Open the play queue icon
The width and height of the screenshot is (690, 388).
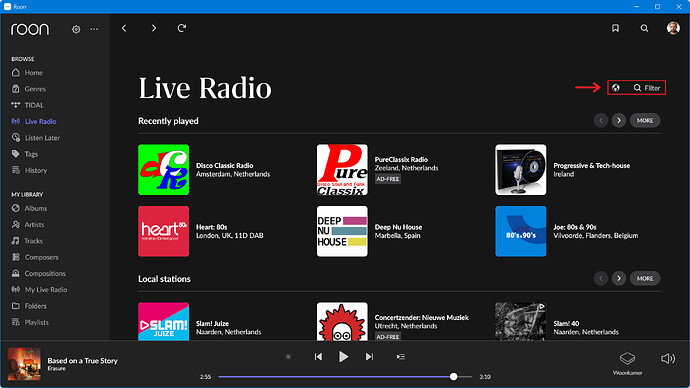point(400,357)
